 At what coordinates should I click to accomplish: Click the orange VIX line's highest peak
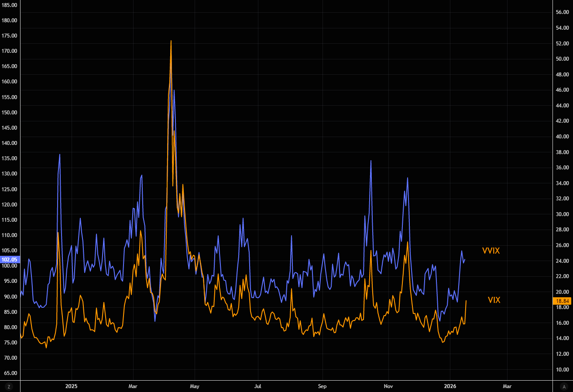(x=171, y=41)
